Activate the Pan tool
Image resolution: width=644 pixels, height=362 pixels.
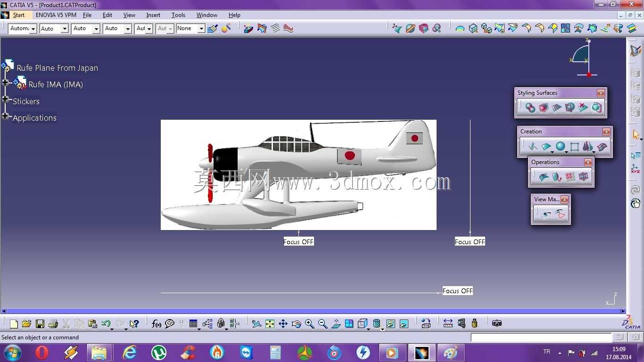pyautogui.click(x=283, y=323)
